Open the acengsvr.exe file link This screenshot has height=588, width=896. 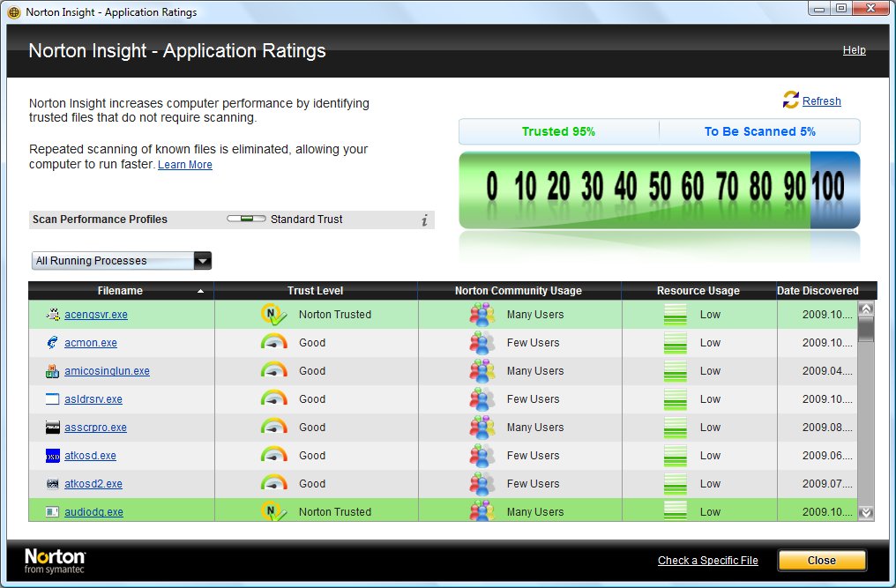(x=96, y=315)
